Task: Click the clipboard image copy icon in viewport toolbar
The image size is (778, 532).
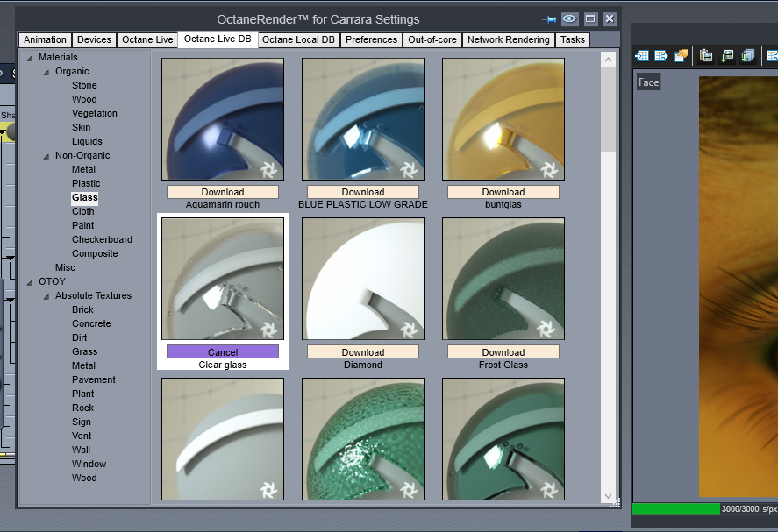Action: [705, 55]
